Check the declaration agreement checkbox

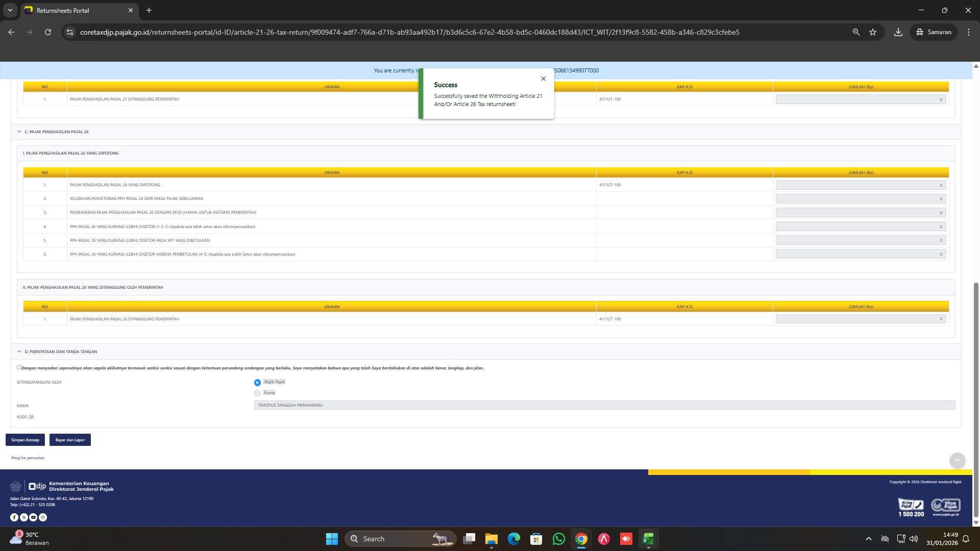click(19, 367)
